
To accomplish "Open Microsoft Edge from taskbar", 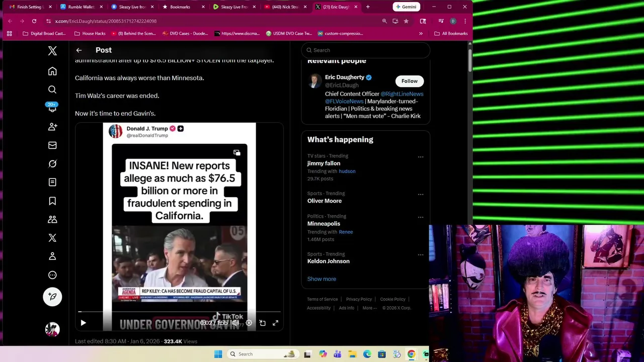I will click(367, 354).
